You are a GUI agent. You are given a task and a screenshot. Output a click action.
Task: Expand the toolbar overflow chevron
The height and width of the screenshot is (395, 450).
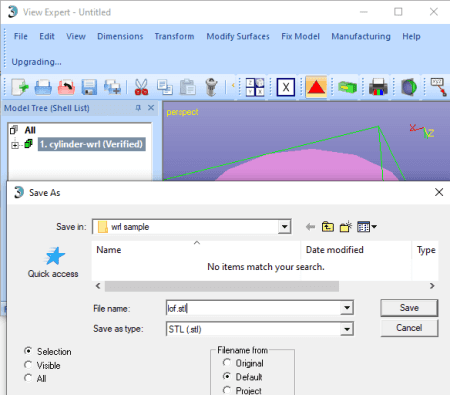(x=233, y=85)
